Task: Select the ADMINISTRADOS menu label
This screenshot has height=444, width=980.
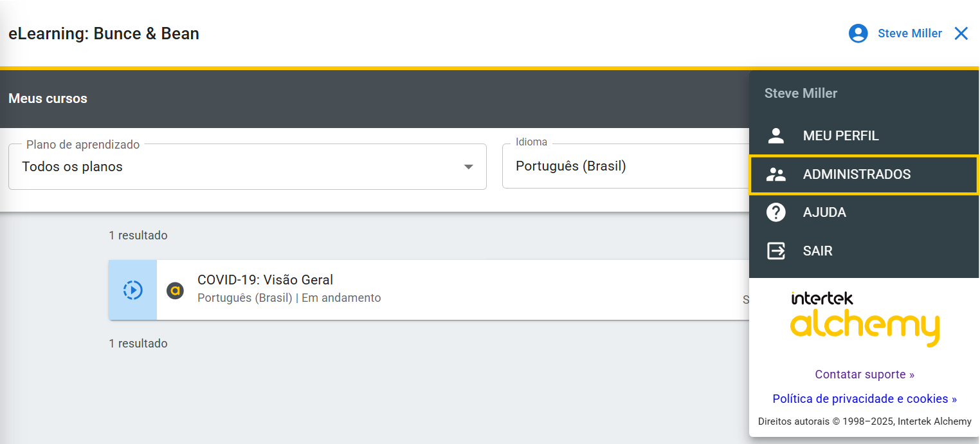Action: click(x=857, y=174)
